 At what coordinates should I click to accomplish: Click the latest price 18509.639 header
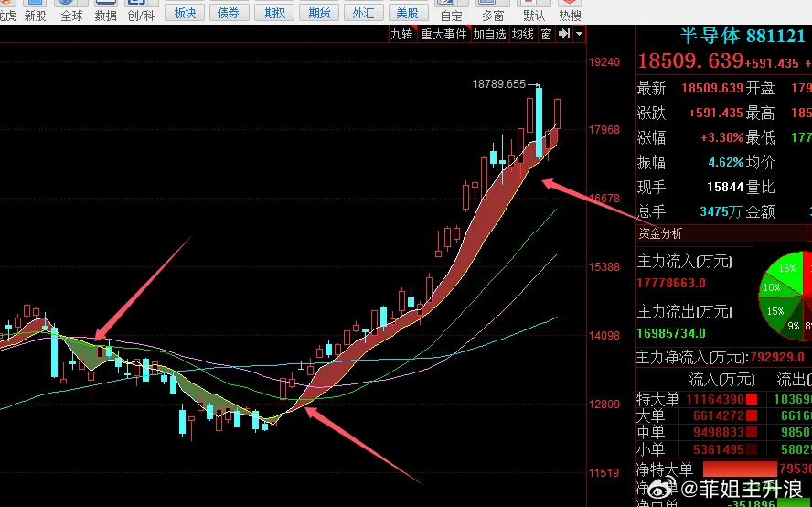coord(690,61)
